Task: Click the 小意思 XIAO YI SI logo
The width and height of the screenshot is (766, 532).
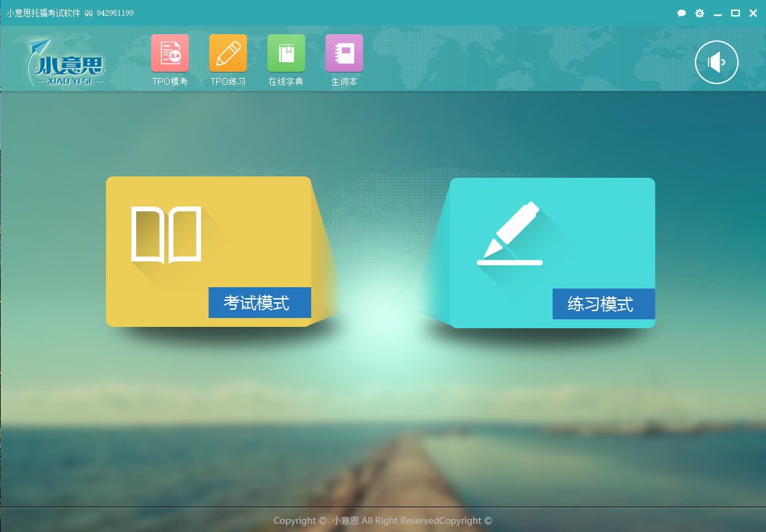Action: 66,62
